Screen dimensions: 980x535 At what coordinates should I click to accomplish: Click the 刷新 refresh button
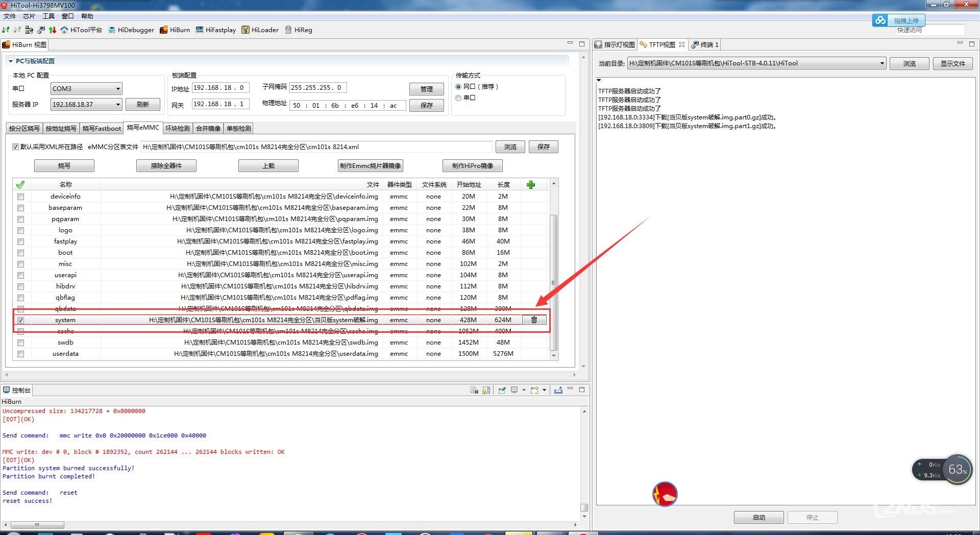(x=143, y=105)
